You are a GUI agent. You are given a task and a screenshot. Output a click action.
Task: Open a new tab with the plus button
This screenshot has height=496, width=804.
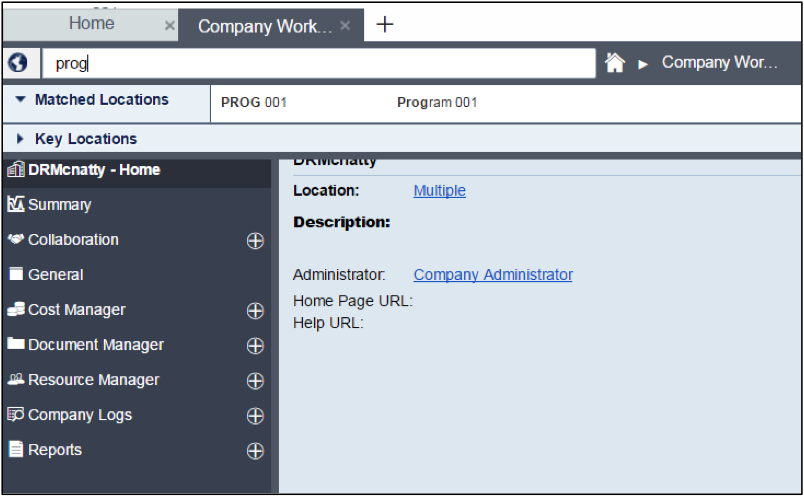click(x=385, y=25)
